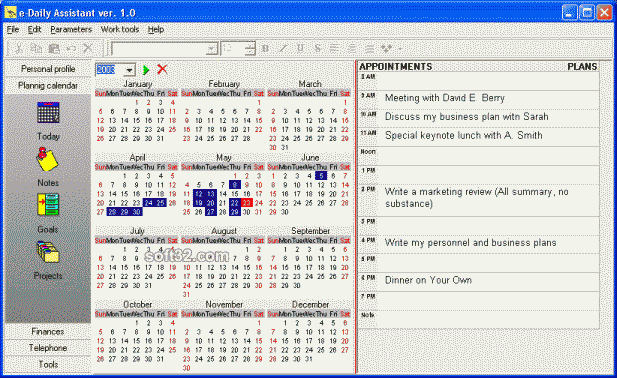This screenshot has width=617, height=378.
Task: Click the font size stepper arrows
Action: (x=250, y=49)
